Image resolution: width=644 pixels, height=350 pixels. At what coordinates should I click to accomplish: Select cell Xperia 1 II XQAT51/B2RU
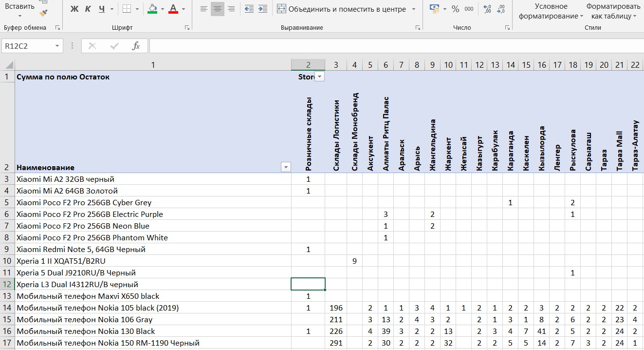click(x=153, y=261)
